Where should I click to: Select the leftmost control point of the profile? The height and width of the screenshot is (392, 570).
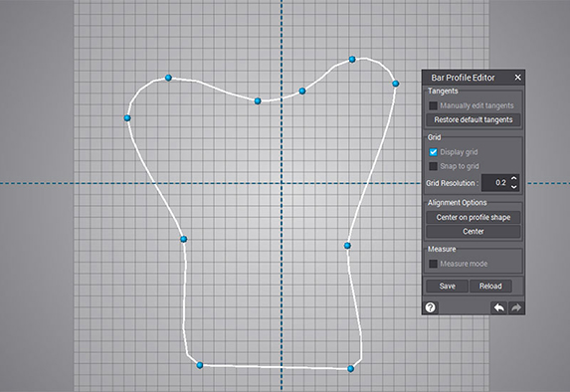[x=127, y=117]
